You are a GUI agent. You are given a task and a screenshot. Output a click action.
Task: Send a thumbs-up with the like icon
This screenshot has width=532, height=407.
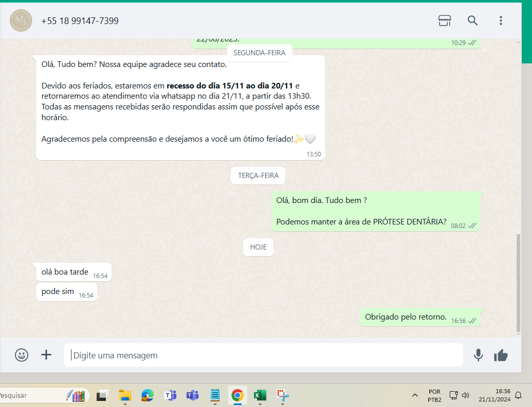click(501, 355)
